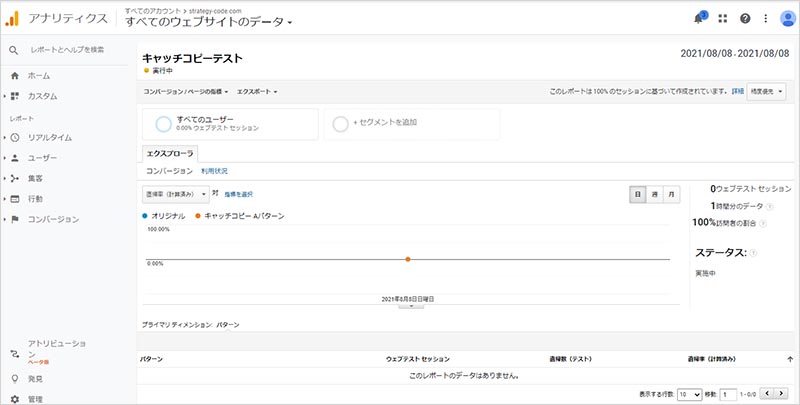
Task: Open the help question mark icon
Action: [x=744, y=19]
